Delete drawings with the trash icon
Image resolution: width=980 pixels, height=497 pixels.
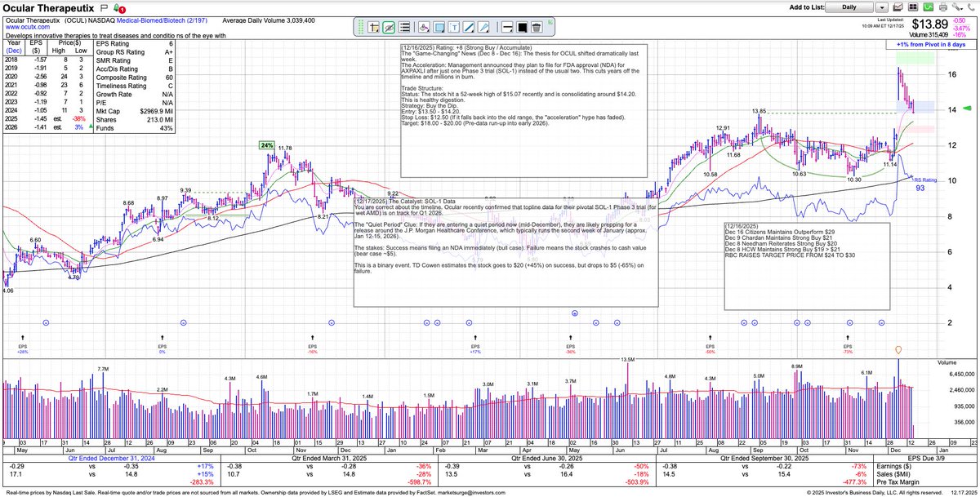click(x=537, y=27)
